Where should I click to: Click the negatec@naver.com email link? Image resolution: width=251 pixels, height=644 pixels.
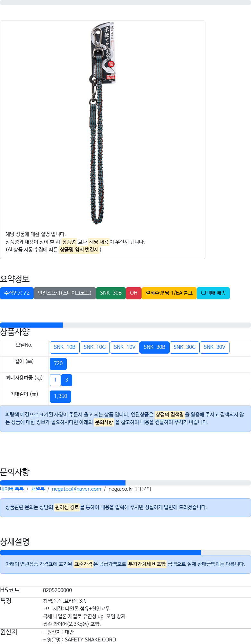click(76, 489)
